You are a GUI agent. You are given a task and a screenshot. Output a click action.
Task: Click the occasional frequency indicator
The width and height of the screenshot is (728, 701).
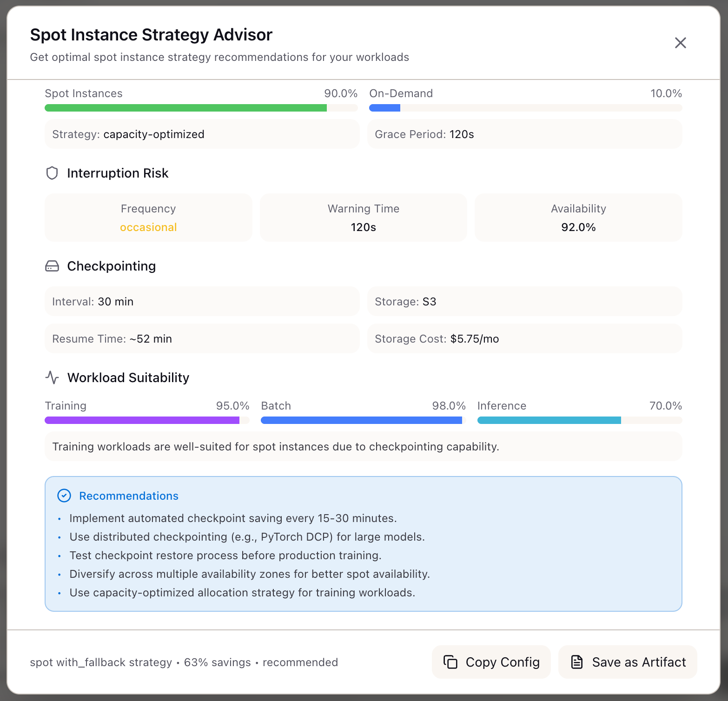click(x=148, y=227)
